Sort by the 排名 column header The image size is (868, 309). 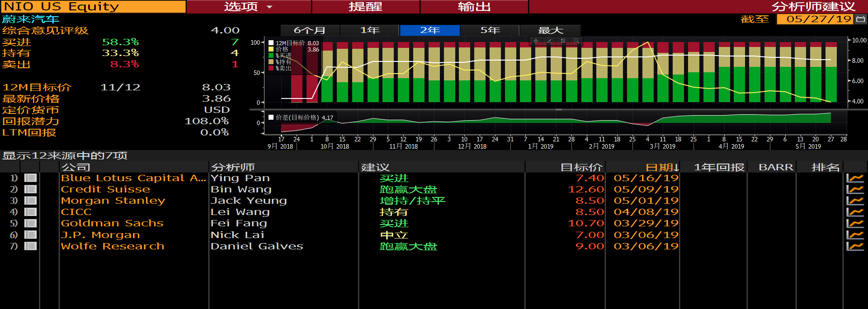click(820, 167)
